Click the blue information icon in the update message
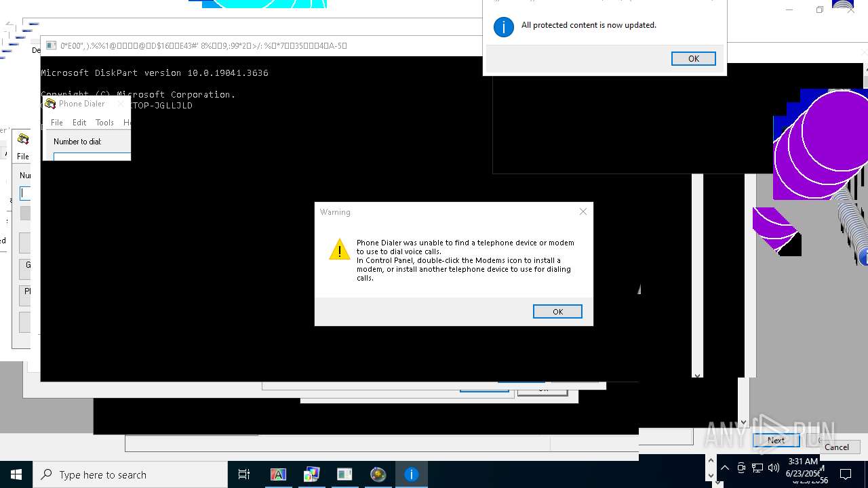Image resolution: width=868 pixels, height=488 pixels. click(x=503, y=27)
